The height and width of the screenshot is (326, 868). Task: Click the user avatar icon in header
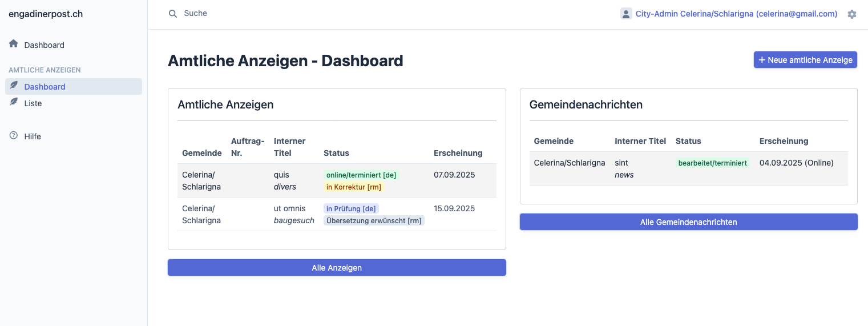pyautogui.click(x=626, y=14)
